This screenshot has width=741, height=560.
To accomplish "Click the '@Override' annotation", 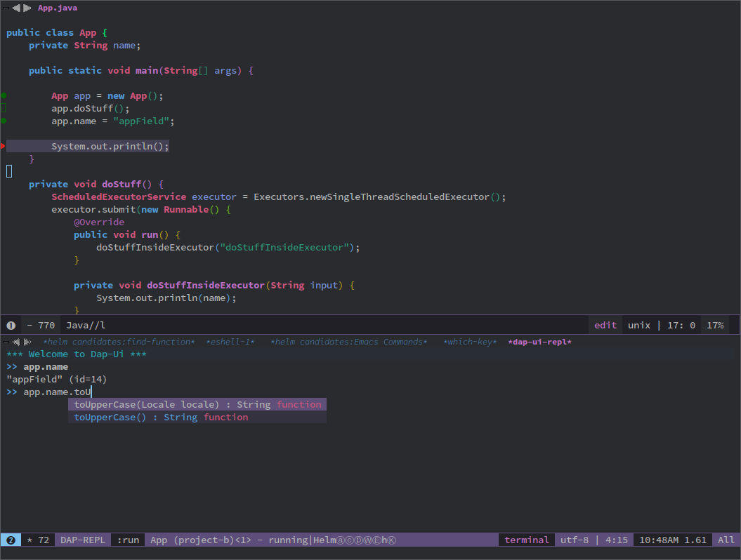I will click(99, 222).
